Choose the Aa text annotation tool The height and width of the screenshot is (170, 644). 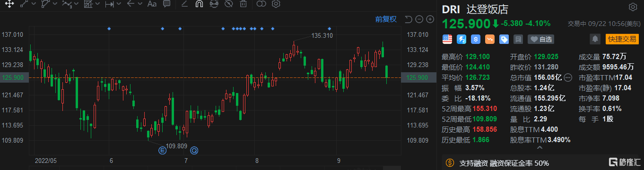[152, 4]
